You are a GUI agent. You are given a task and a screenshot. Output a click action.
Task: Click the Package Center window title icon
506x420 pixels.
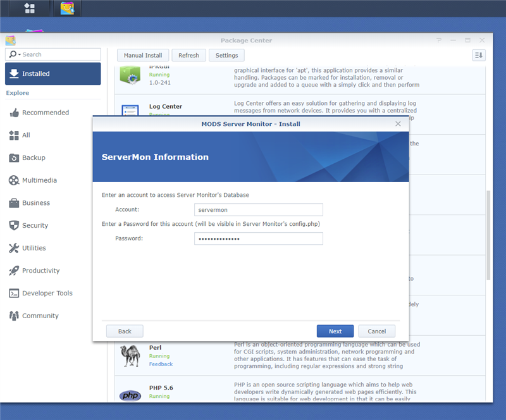tap(11, 40)
